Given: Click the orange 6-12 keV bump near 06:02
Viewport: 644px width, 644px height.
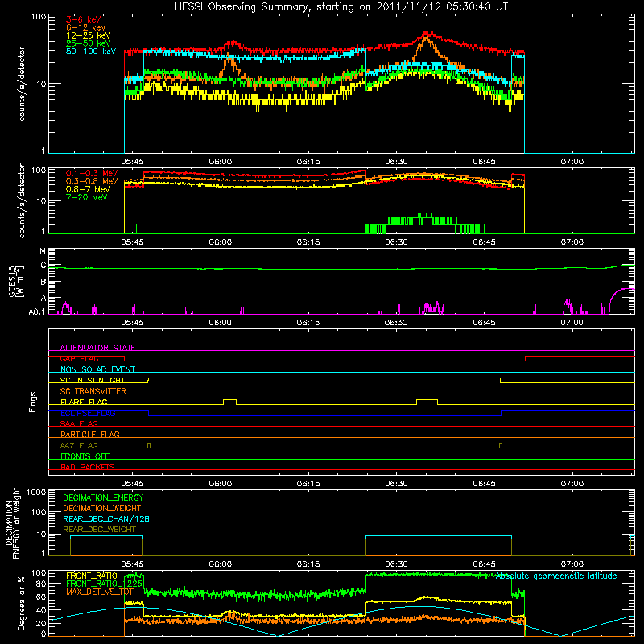Looking at the screenshot, I should pyautogui.click(x=231, y=64).
